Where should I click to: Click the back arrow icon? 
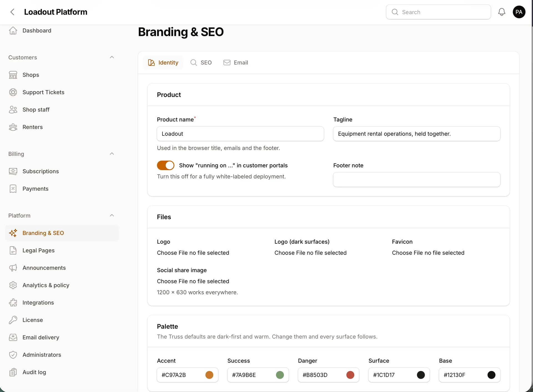click(x=12, y=12)
